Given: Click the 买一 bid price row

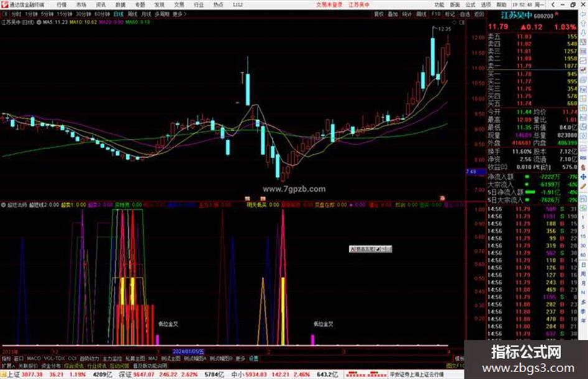Looking at the screenshot, I should pyautogui.click(x=532, y=74).
